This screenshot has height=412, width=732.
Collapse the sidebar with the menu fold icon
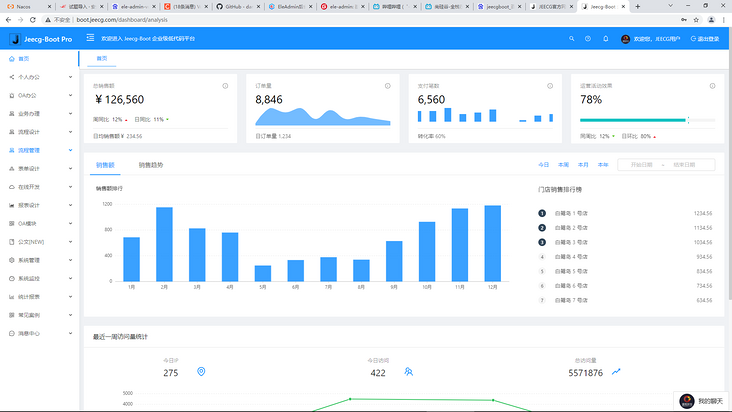[90, 38]
